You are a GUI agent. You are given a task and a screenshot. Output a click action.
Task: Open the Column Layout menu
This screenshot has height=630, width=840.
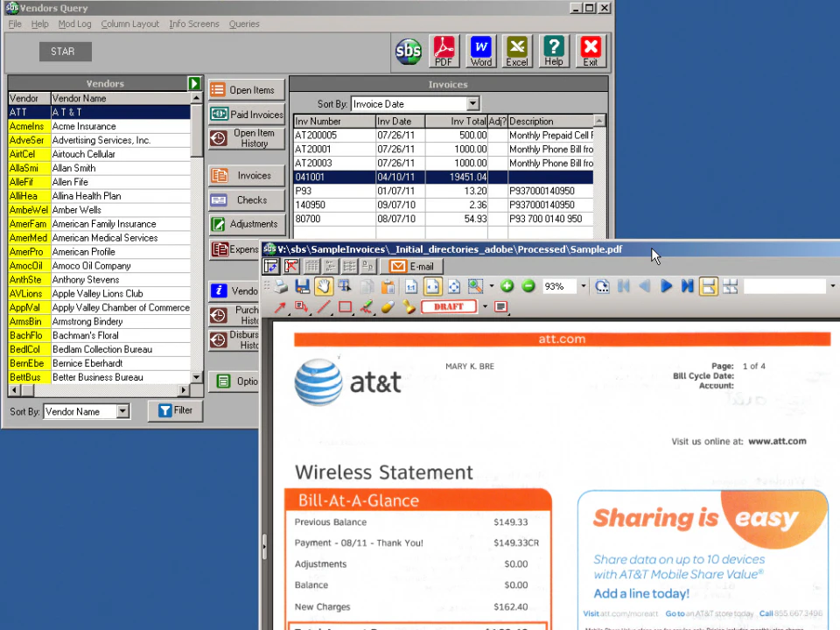pyautogui.click(x=130, y=24)
